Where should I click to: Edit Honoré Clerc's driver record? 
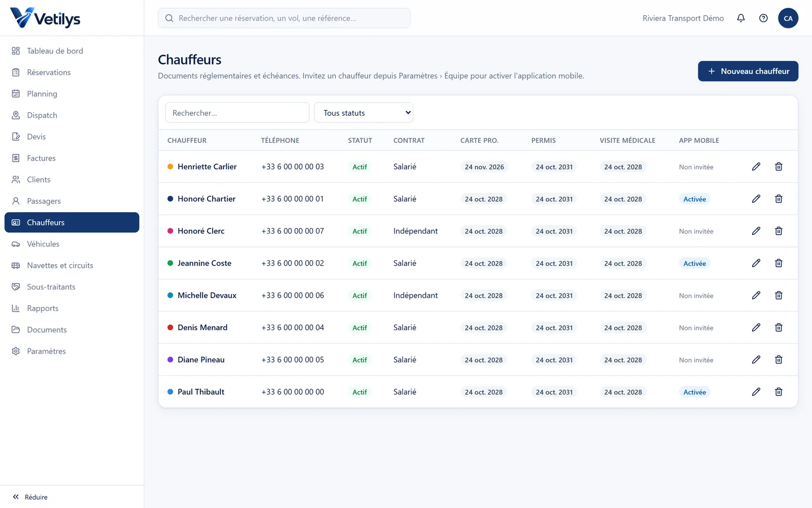coord(756,231)
